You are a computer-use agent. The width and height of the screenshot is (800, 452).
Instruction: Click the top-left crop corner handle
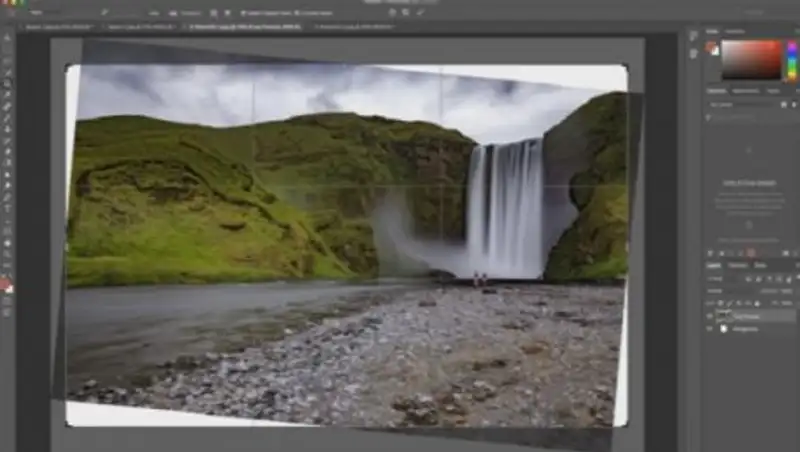(x=68, y=67)
